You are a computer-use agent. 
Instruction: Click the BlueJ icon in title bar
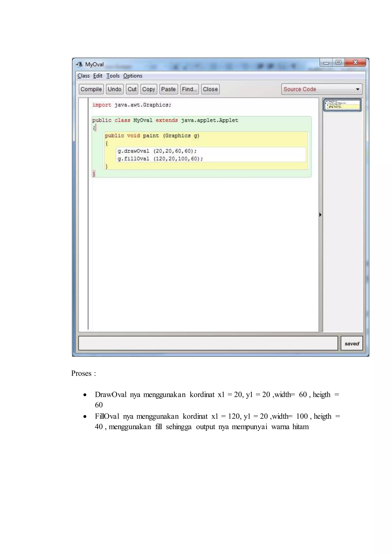(79, 64)
